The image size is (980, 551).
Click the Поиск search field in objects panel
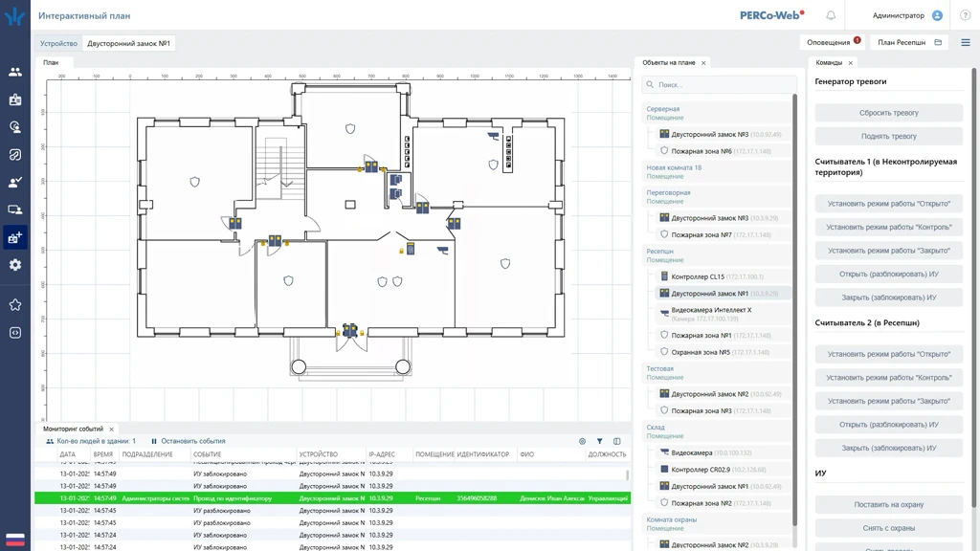[718, 85]
